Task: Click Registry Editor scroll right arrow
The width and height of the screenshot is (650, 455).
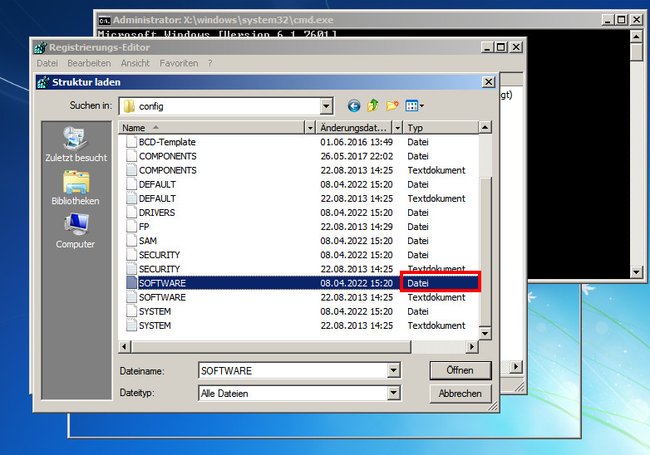Action: 516,367
